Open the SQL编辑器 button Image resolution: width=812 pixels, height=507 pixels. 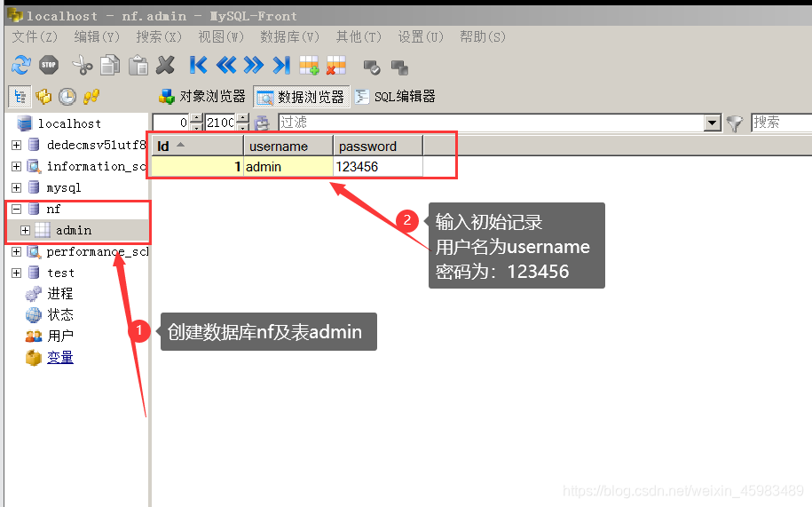click(395, 96)
